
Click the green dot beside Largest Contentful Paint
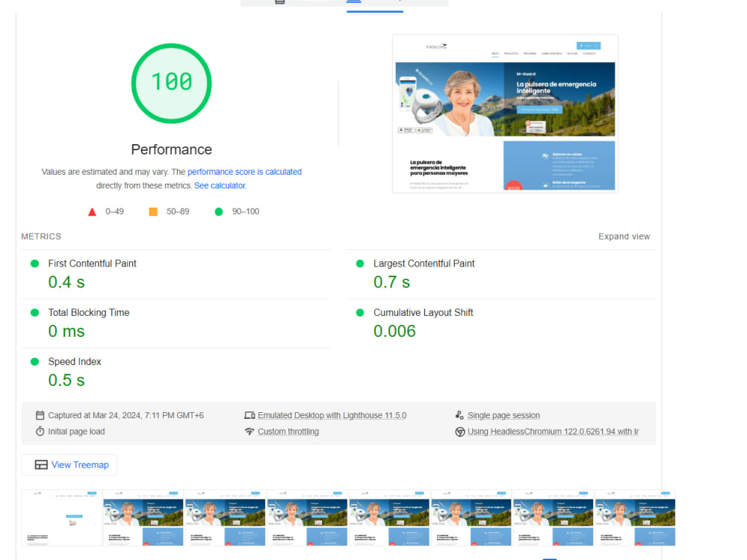(362, 264)
